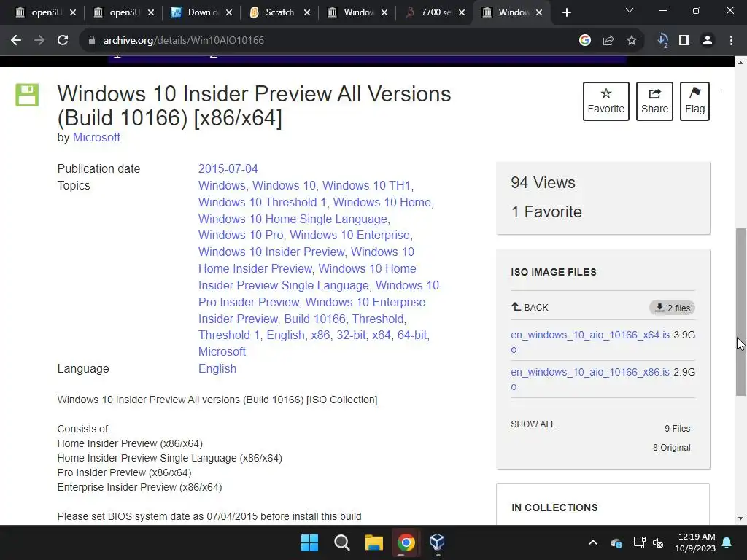Open Build 10166 topic link
The image size is (747, 560).
(315, 319)
